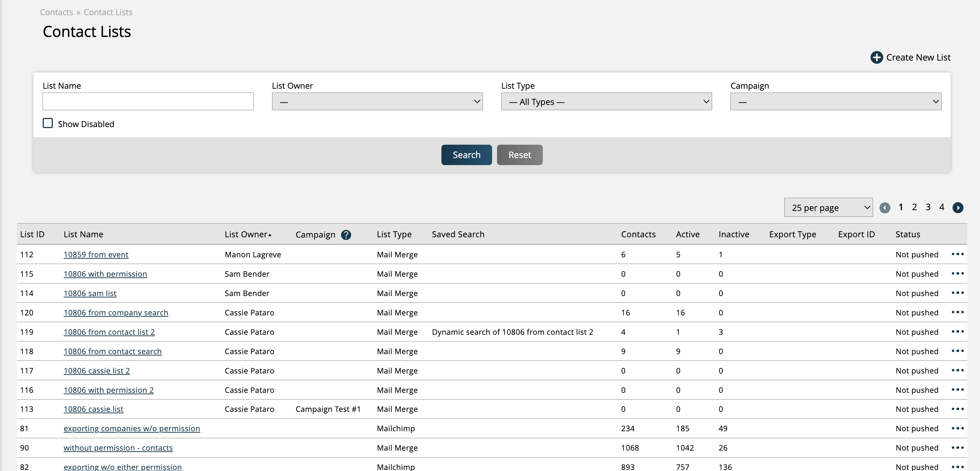Click the Create New List plus icon
The height and width of the screenshot is (471, 980).
877,57
